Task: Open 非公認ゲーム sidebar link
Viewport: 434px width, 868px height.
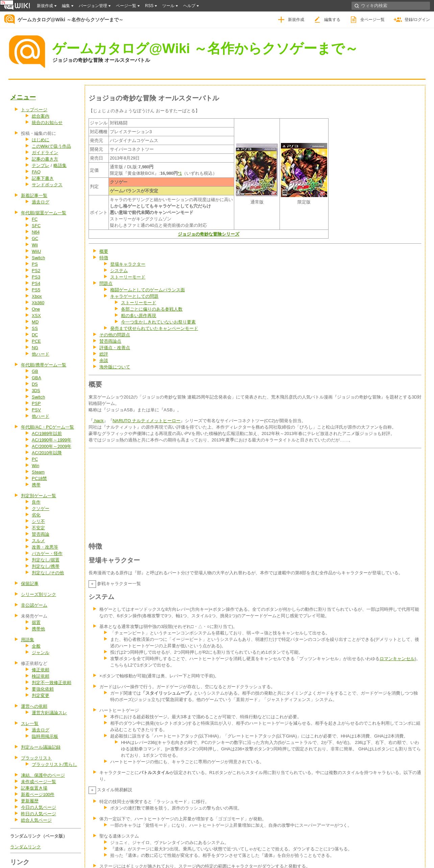Action: pos(34,605)
